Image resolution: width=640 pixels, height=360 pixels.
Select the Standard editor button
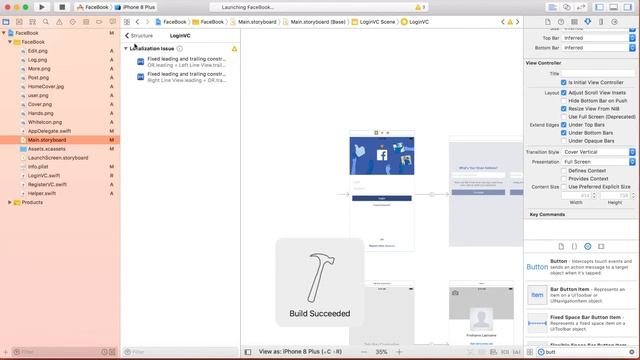pyautogui.click(x=552, y=7)
